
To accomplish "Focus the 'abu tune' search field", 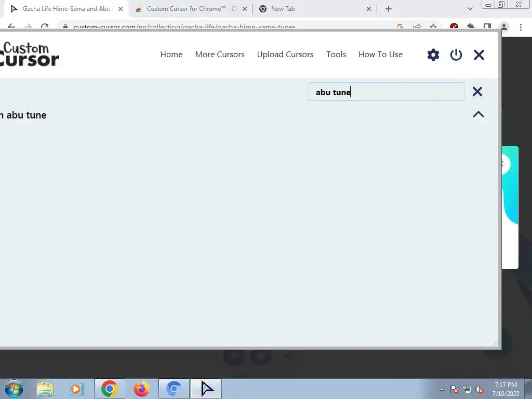I will (x=386, y=91).
